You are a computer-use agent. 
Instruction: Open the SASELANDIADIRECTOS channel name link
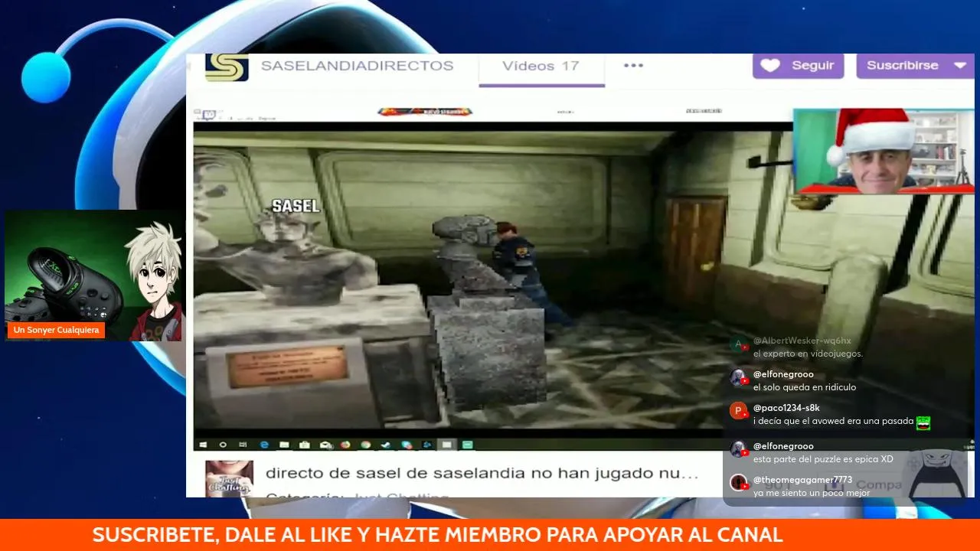357,66
